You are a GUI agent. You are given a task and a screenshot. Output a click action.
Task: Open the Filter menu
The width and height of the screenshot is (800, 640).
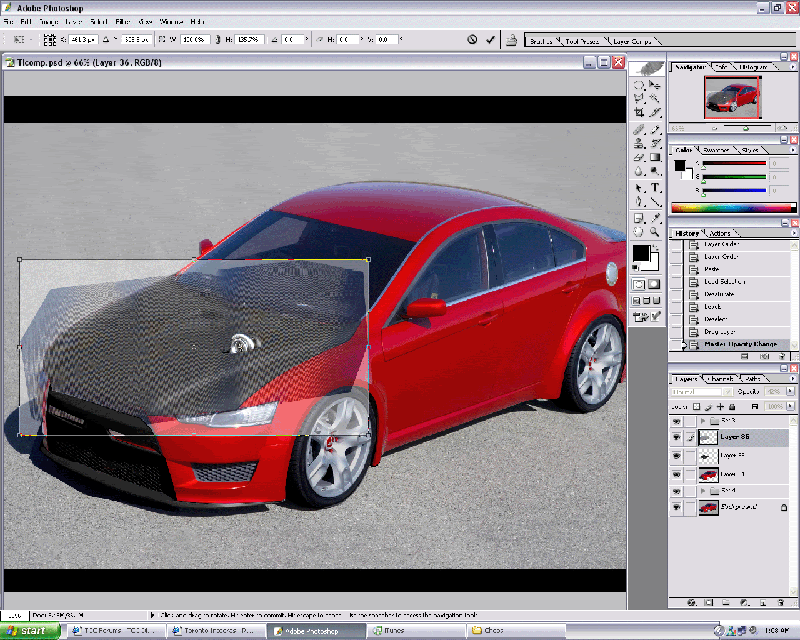coord(121,21)
